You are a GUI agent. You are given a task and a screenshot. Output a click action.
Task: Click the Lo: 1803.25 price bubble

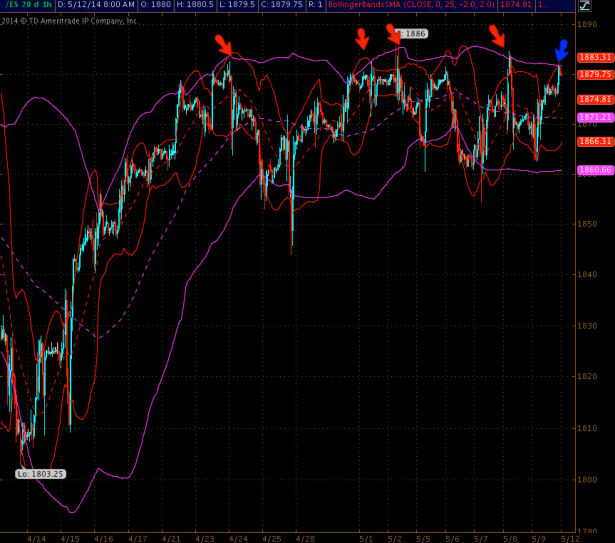(x=42, y=473)
